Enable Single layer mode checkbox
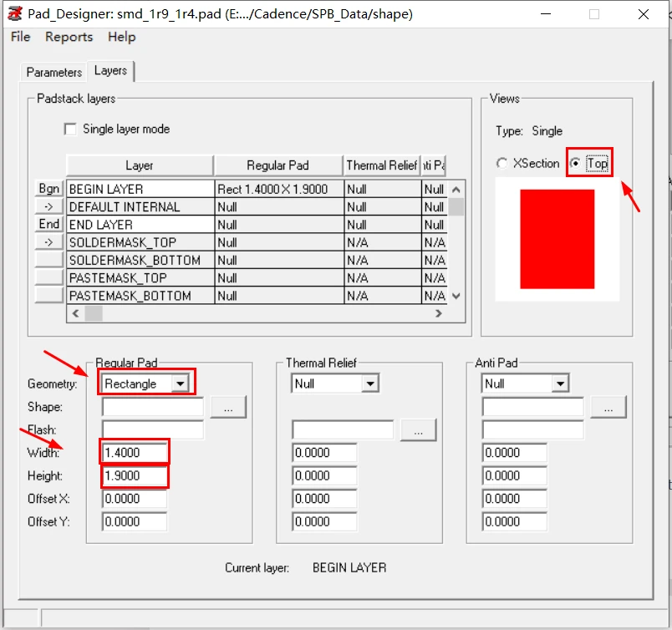Viewport: 672px width, 630px height. (x=70, y=129)
